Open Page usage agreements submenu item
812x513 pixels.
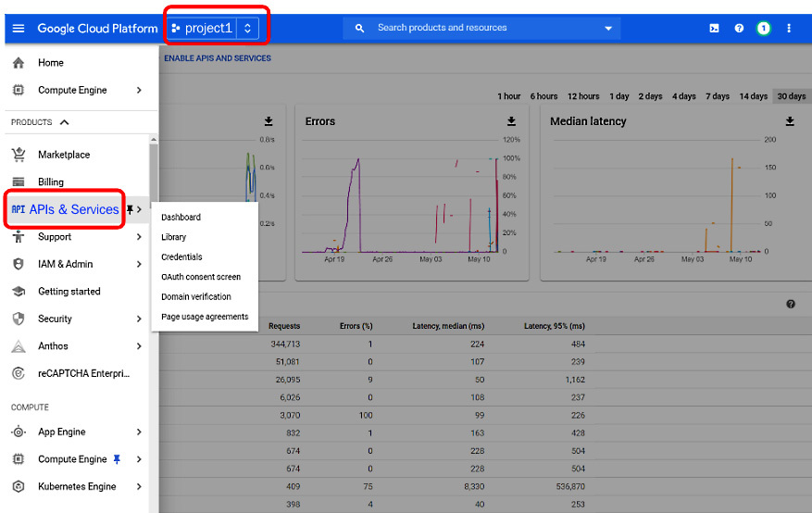point(205,317)
